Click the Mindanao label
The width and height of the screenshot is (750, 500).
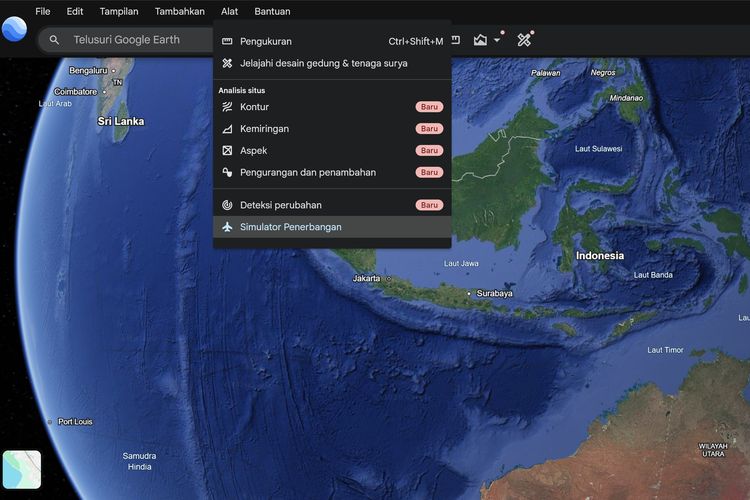point(626,98)
